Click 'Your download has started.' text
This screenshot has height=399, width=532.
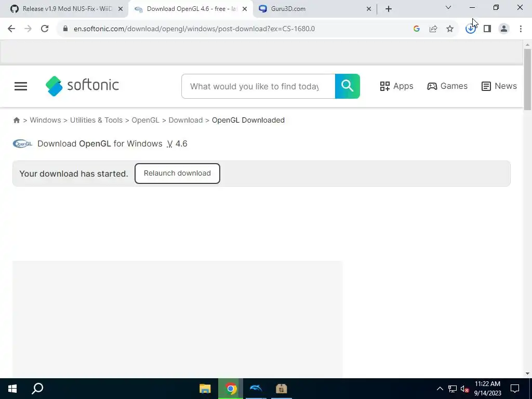(74, 174)
